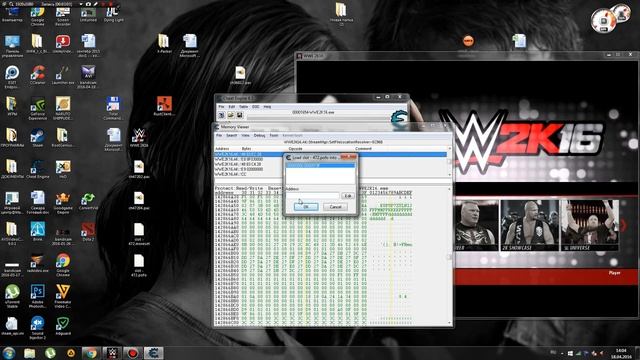Open the HxD desktop shortcut
Screen dimensions: 640x360
coord(63,169)
